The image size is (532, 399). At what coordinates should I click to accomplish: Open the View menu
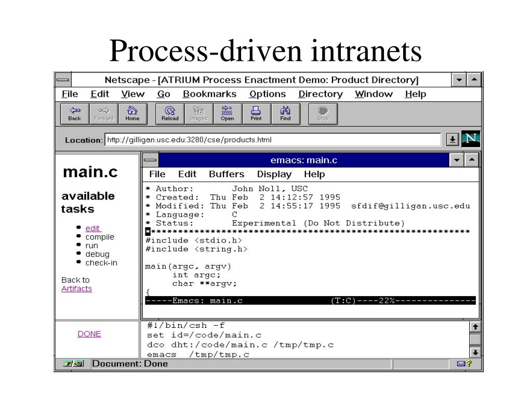[x=132, y=94]
